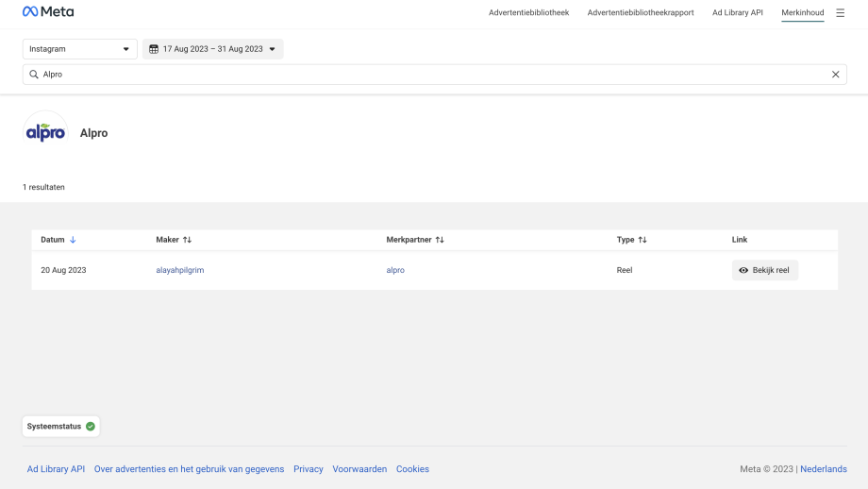Open footer Ad Library API link

(56, 469)
